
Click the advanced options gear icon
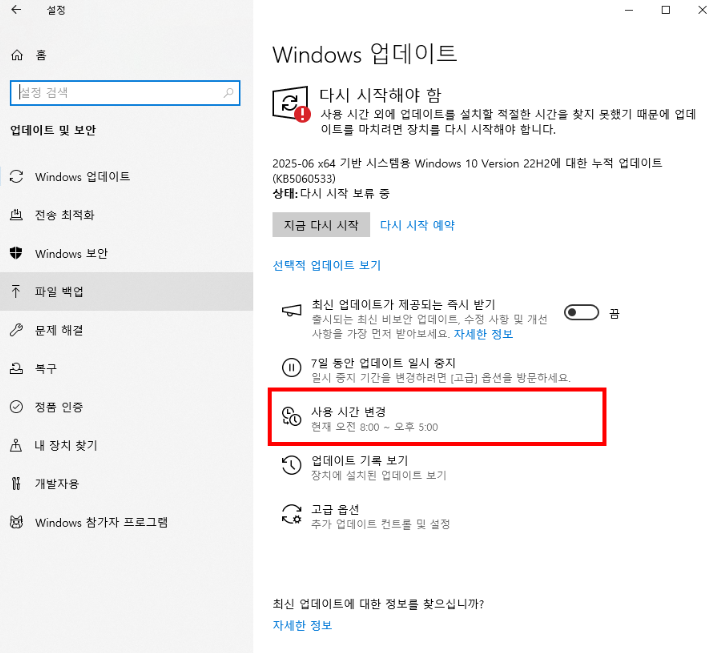(x=291, y=514)
